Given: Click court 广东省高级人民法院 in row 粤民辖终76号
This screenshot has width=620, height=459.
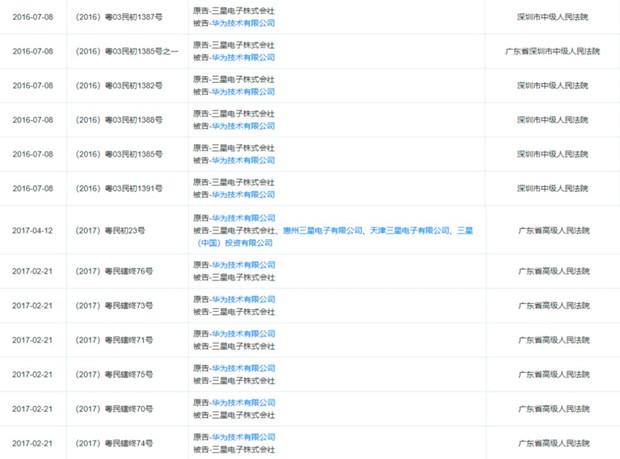Looking at the screenshot, I should click(554, 271).
